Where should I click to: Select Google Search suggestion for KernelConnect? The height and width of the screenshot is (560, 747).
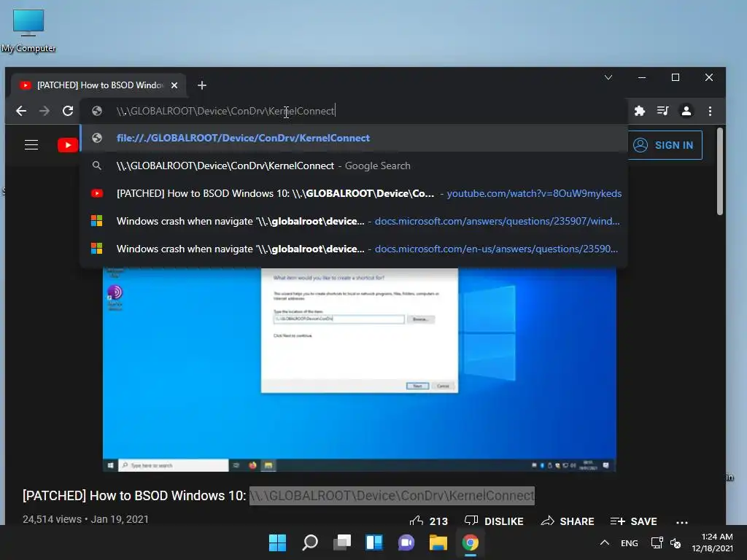tap(354, 166)
